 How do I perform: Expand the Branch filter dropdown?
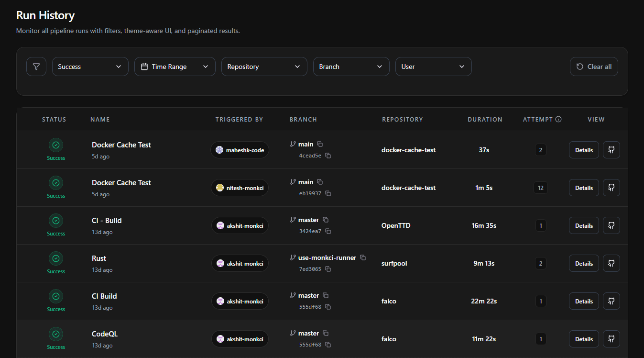pyautogui.click(x=351, y=67)
